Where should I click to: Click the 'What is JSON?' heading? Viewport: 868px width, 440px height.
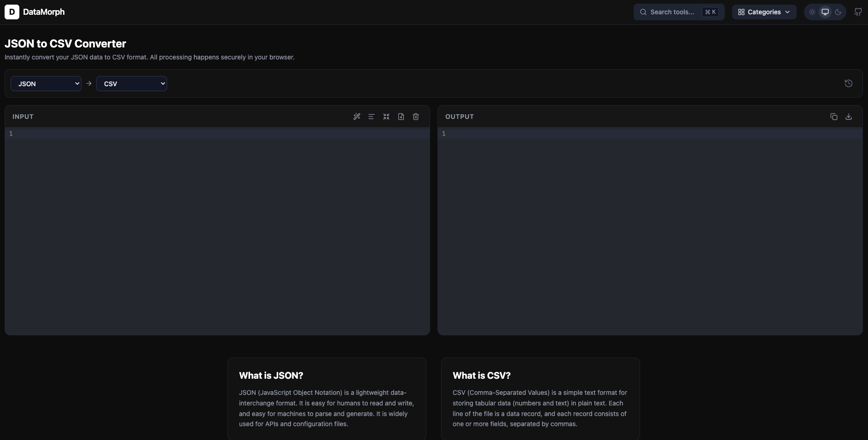coord(271,375)
